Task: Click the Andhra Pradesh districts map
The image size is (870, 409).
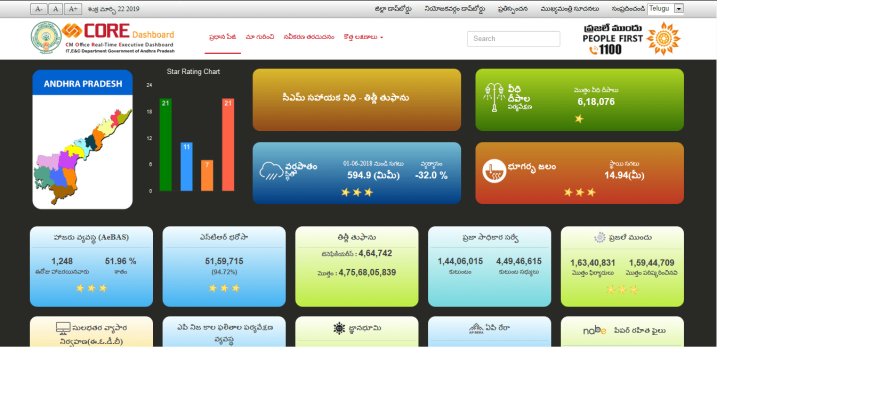Action: click(82, 156)
